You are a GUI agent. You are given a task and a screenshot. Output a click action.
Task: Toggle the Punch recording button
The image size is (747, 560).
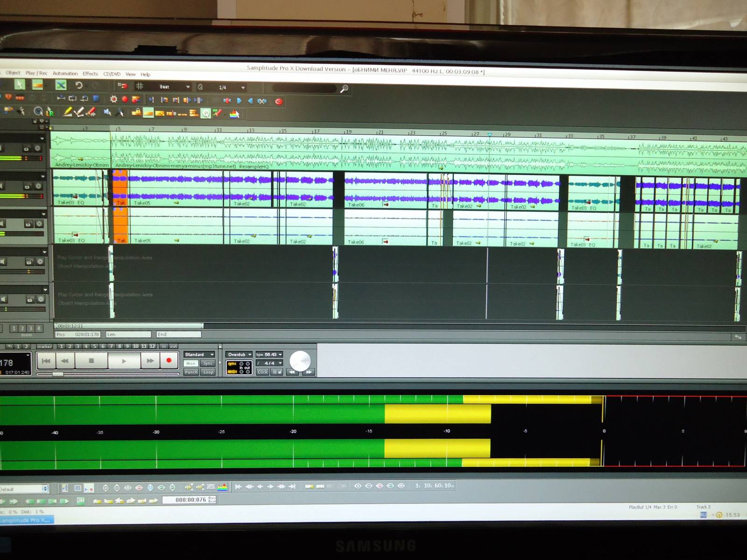191,372
